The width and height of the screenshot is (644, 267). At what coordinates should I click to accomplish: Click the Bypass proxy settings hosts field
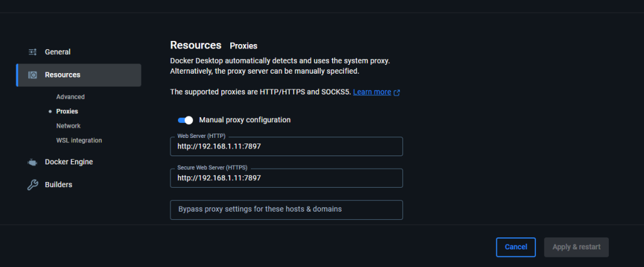pos(286,210)
